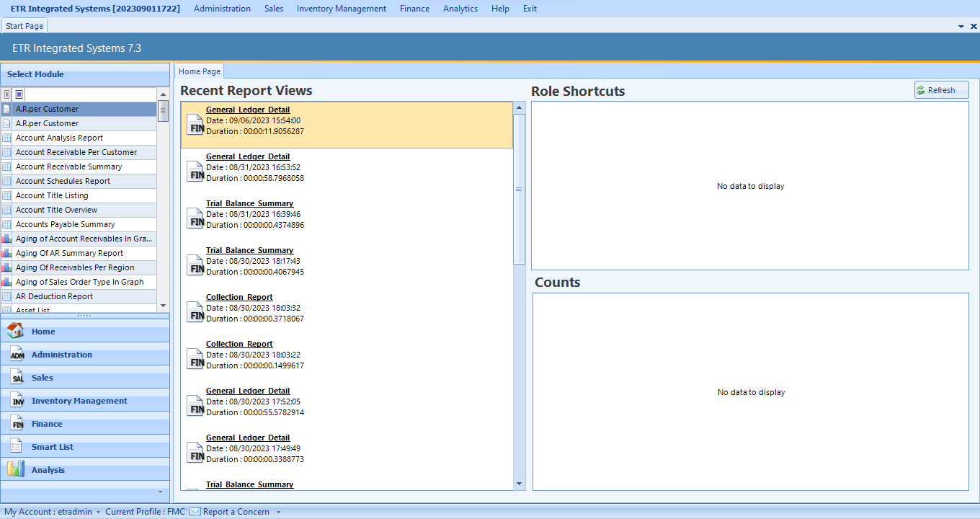Click the Refresh icon in Role Shortcuts
Viewport: 980px width, 519px height.
point(921,90)
